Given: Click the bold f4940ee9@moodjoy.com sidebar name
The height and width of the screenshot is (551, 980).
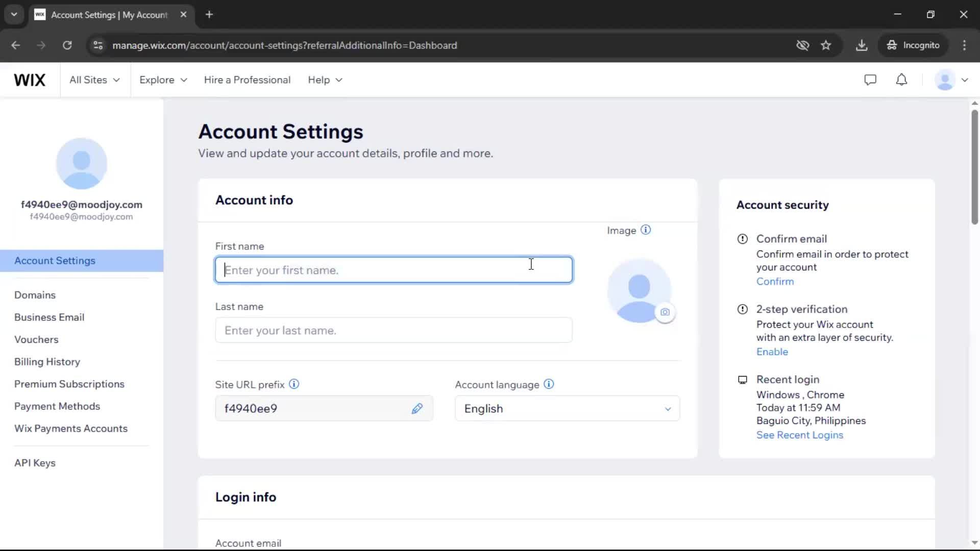Looking at the screenshot, I should 82,205.
